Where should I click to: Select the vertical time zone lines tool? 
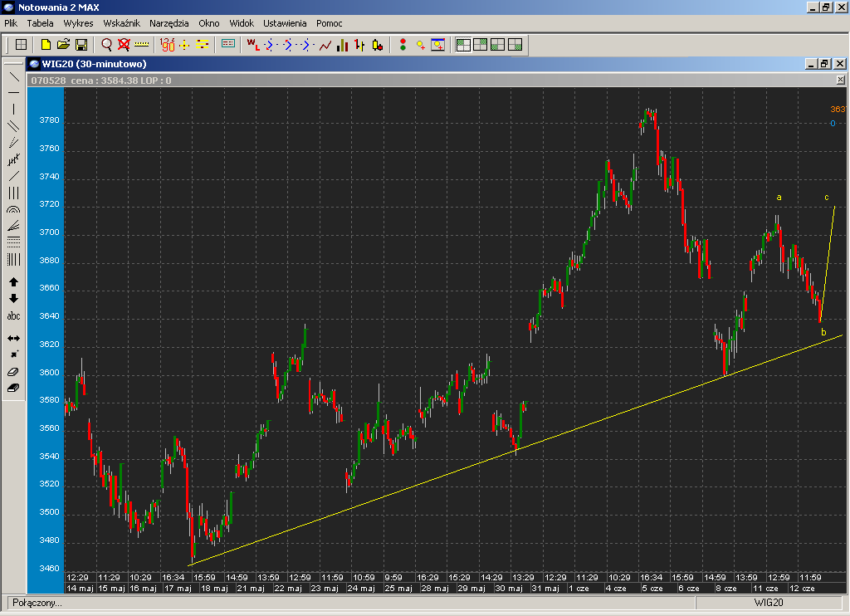(13, 260)
